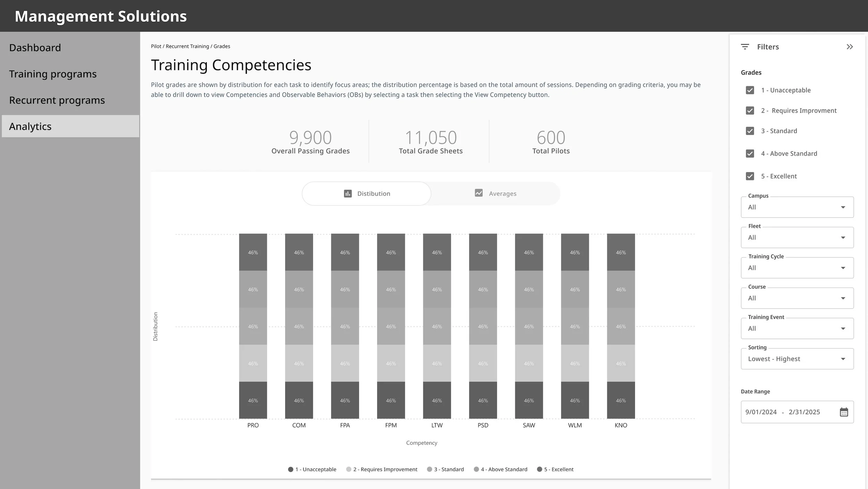This screenshot has height=489, width=868.
Task: Click the 5 - Excellent legend dot
Action: [x=540, y=469]
